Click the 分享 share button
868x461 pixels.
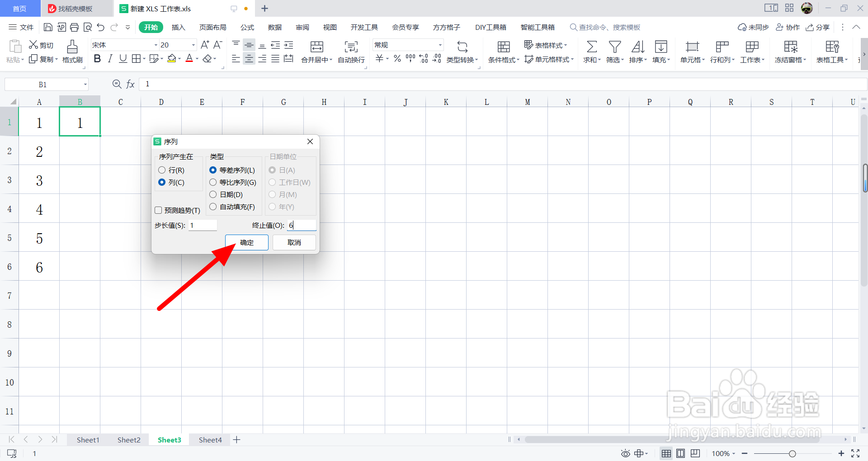[x=818, y=28]
